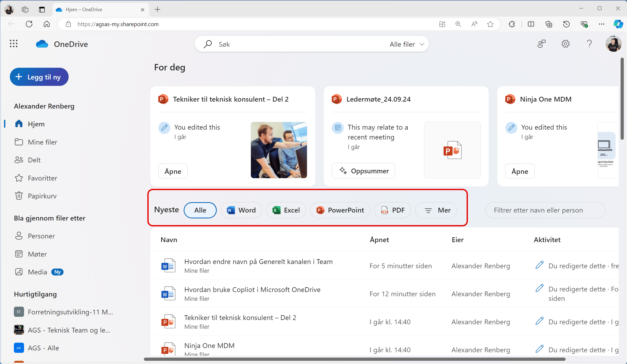Toggle vertical tabs icon
Screen dimensions: 627x364
[x=42, y=10]
